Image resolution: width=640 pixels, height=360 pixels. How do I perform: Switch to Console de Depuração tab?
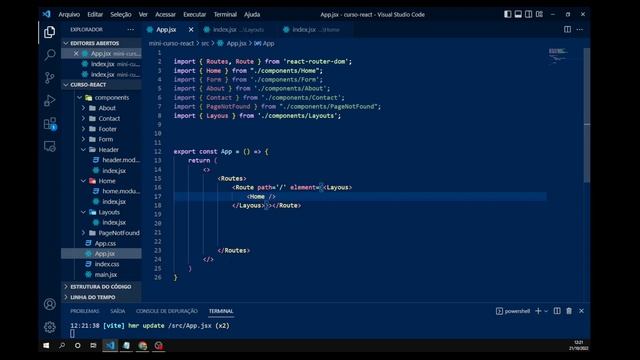[167, 311]
